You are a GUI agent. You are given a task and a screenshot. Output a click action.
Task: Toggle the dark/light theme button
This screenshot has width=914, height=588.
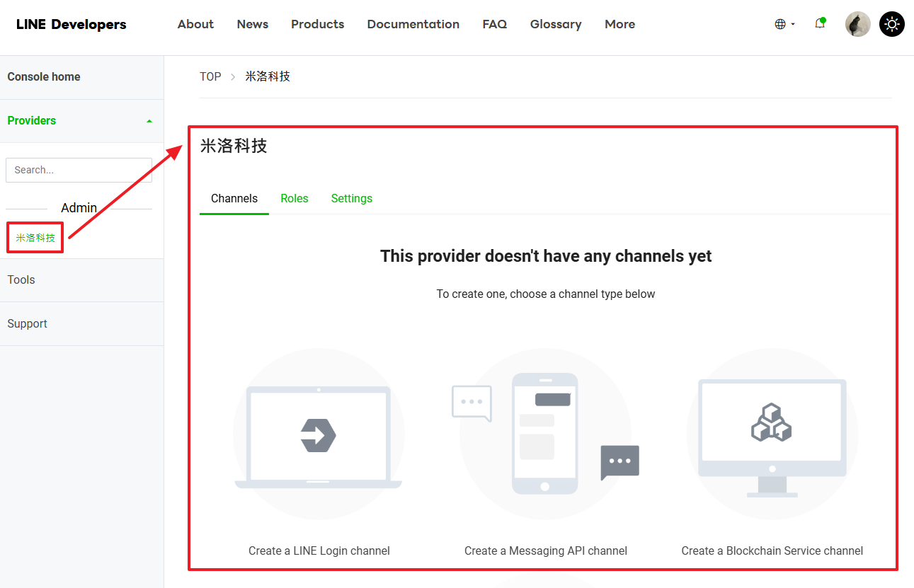(891, 24)
